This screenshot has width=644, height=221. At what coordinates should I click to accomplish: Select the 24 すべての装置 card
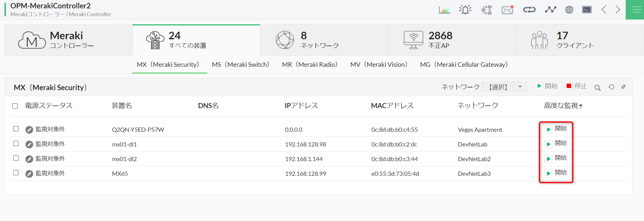coord(196,40)
